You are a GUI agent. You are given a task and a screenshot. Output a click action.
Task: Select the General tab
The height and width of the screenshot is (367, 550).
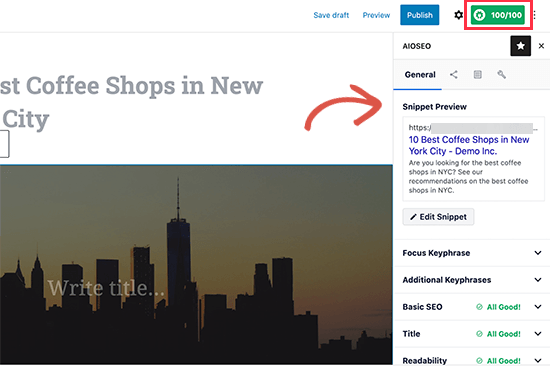[x=420, y=75]
